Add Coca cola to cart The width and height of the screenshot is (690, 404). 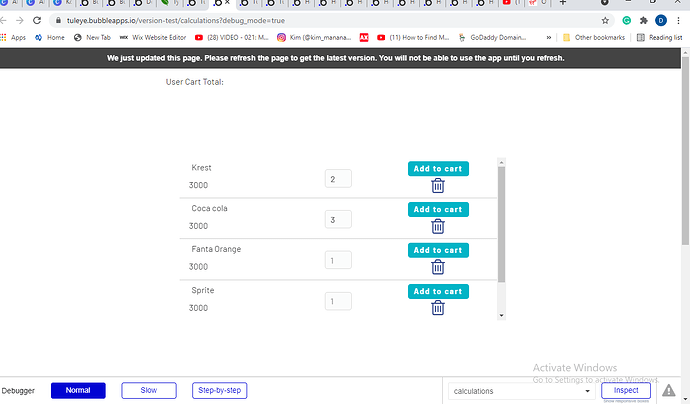click(x=438, y=209)
